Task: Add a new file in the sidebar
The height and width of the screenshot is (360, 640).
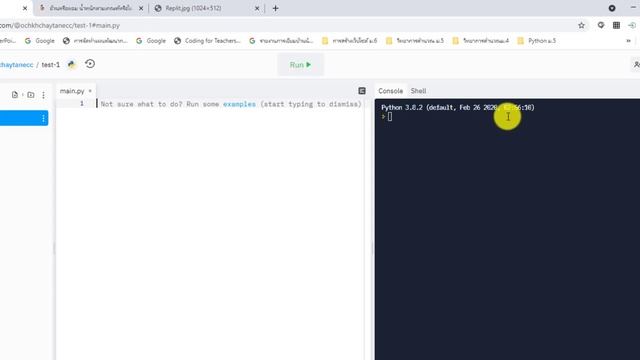Action: coord(15,95)
